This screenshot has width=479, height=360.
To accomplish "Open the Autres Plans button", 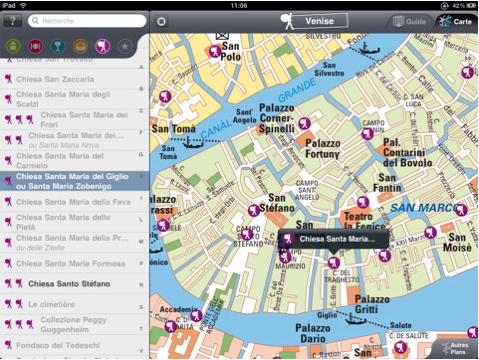I will point(455,349).
